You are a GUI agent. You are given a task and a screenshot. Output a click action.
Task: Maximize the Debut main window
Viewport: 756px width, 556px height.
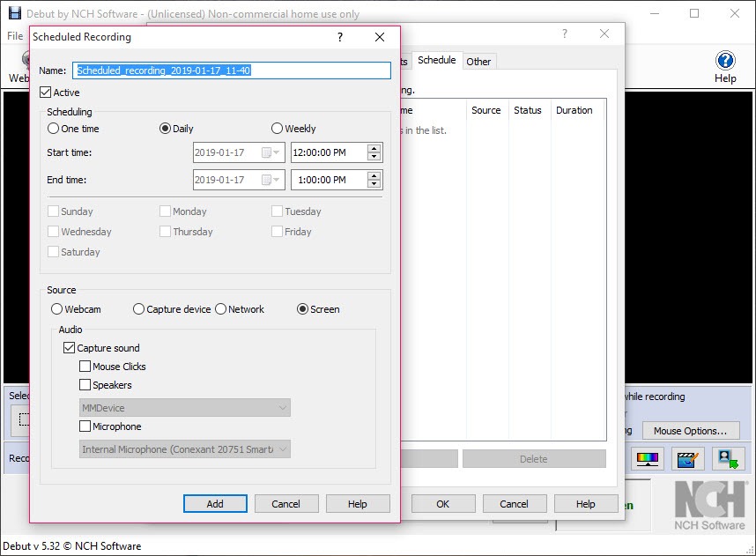tap(694, 13)
